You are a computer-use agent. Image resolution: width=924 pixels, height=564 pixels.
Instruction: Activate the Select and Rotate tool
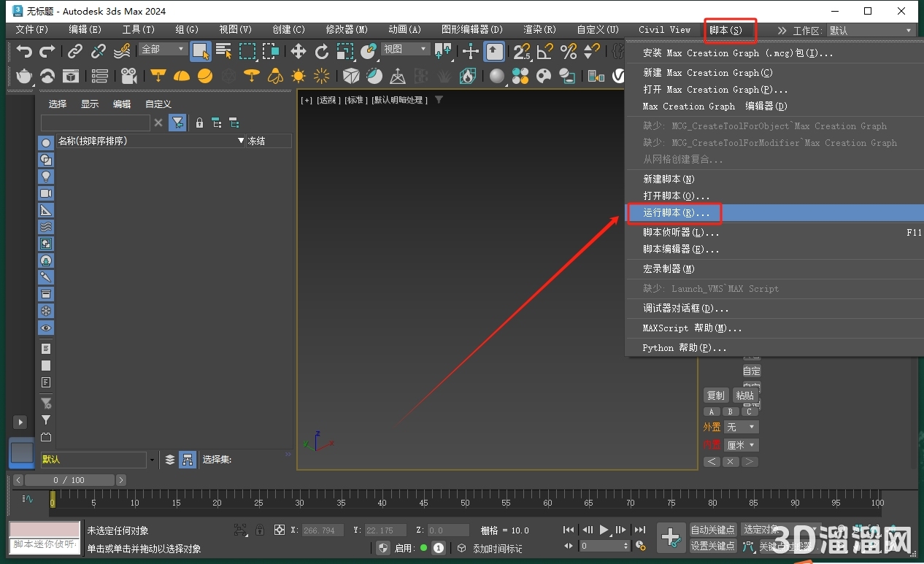click(322, 51)
